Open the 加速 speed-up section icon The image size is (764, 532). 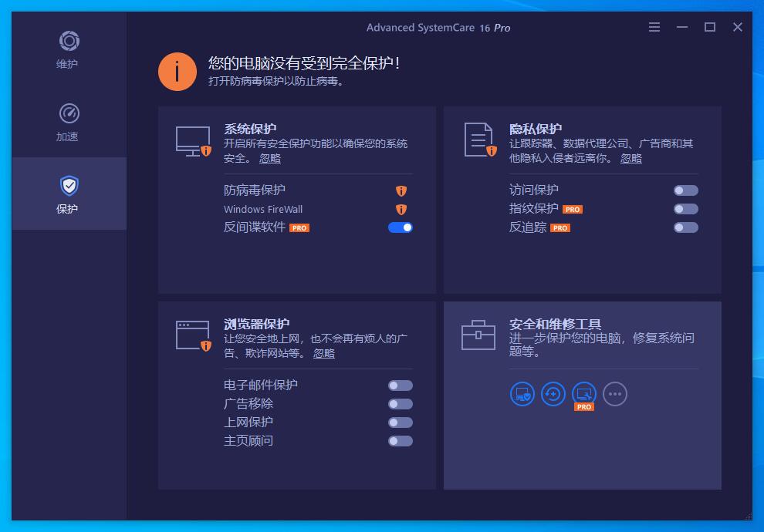click(69, 113)
